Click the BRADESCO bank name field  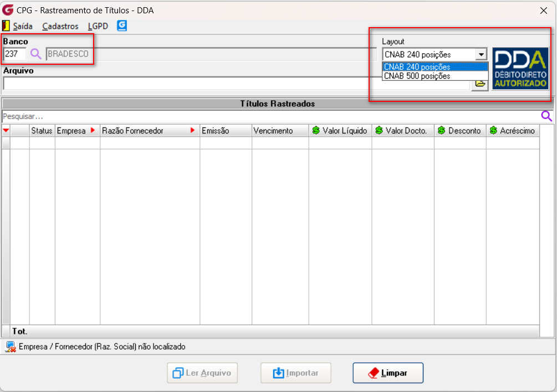(x=211, y=54)
